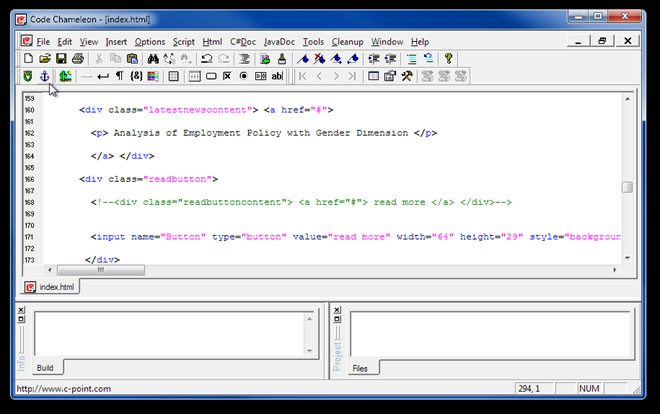Click the editor scroll up arrow
Viewport: 660px width, 414px height.
tap(627, 99)
